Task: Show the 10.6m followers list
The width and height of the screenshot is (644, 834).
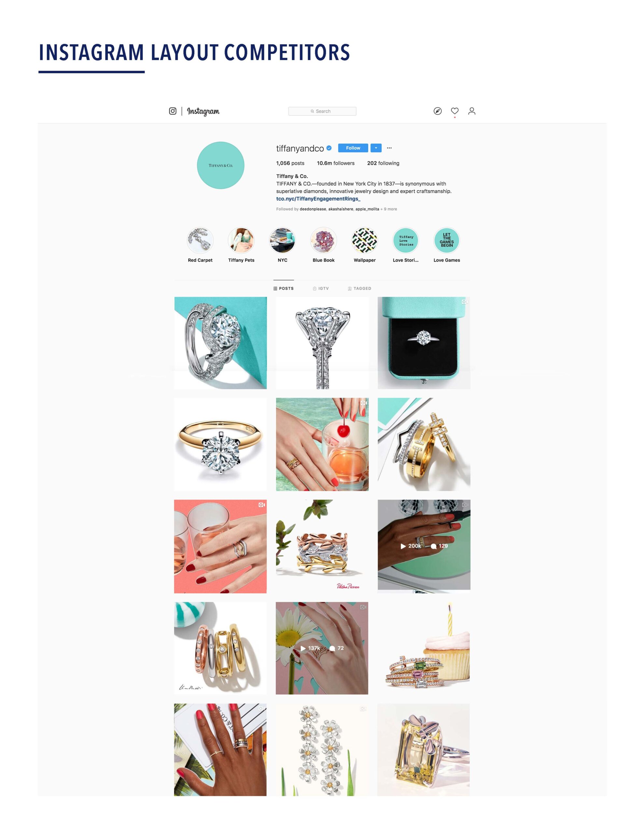Action: (336, 163)
